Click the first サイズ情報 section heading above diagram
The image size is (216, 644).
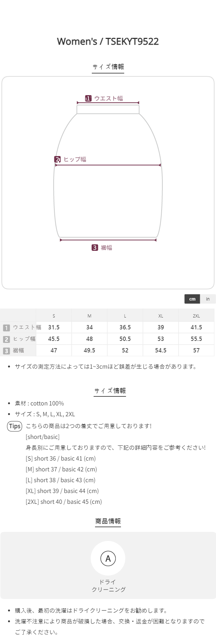pos(108,67)
